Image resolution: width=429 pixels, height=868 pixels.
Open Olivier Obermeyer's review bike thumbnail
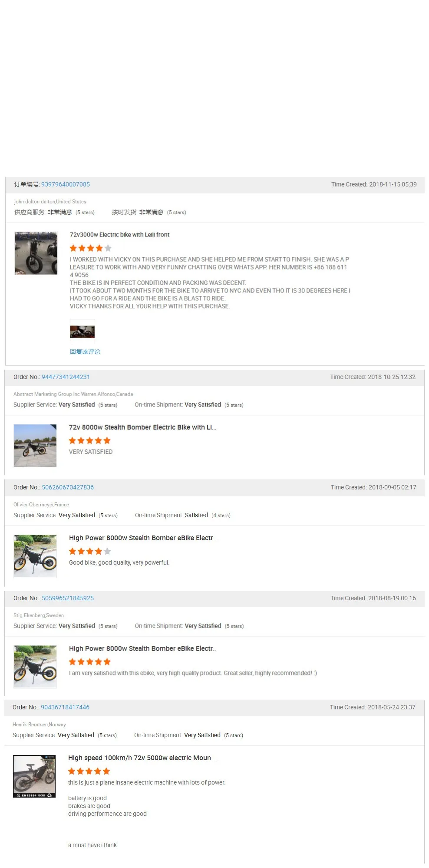35,556
